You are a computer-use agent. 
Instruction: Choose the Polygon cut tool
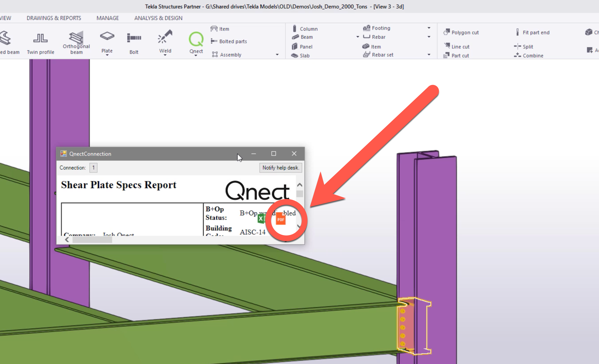tap(461, 32)
